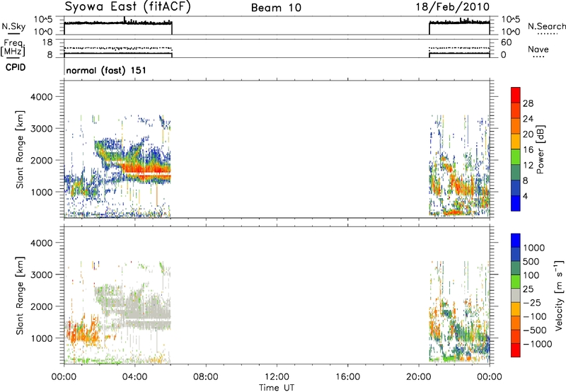
Task: Select the "CPID" row label
Action: 16,67
